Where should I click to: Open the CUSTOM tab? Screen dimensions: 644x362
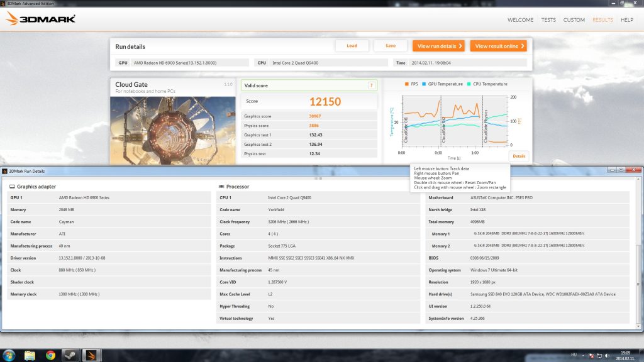click(574, 19)
